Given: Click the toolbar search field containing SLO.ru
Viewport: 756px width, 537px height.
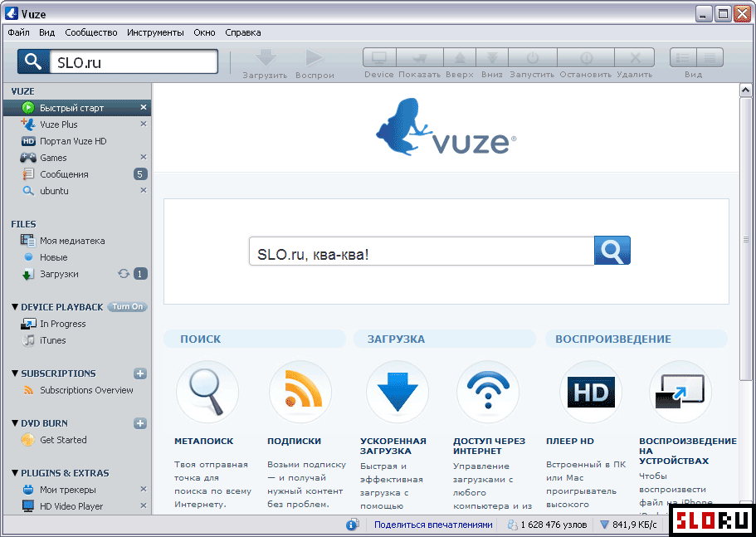Looking at the screenshot, I should pyautogui.click(x=134, y=61).
